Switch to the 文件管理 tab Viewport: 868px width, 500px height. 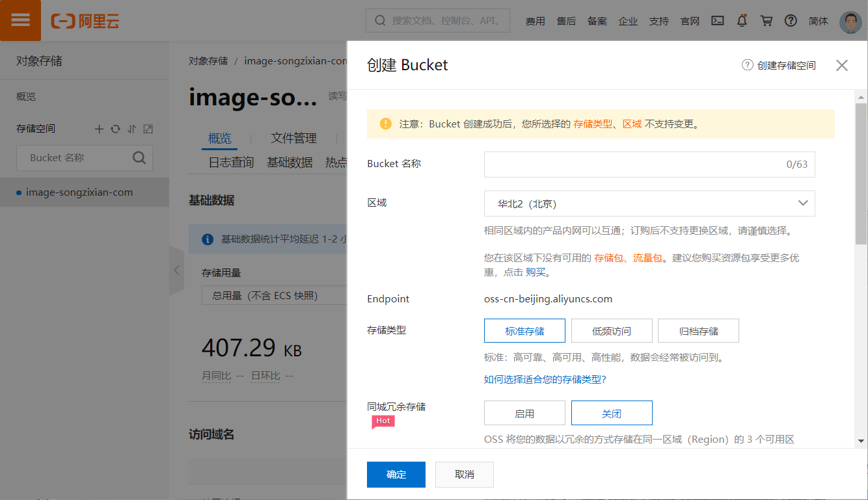pyautogui.click(x=293, y=138)
